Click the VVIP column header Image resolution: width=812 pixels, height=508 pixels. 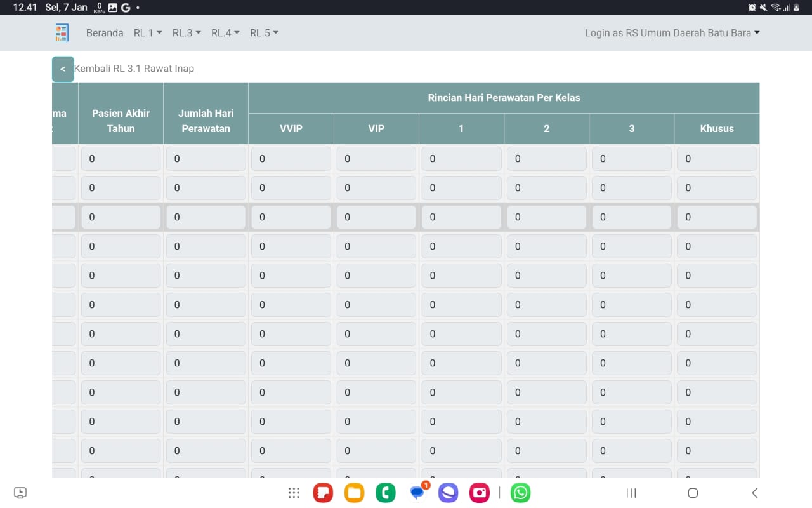click(x=291, y=129)
